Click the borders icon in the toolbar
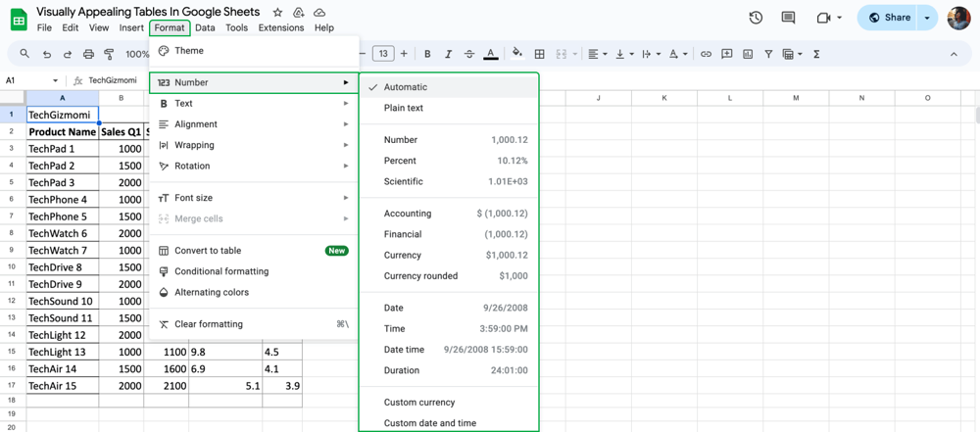Screen dimensions: 980x432 pos(540,54)
